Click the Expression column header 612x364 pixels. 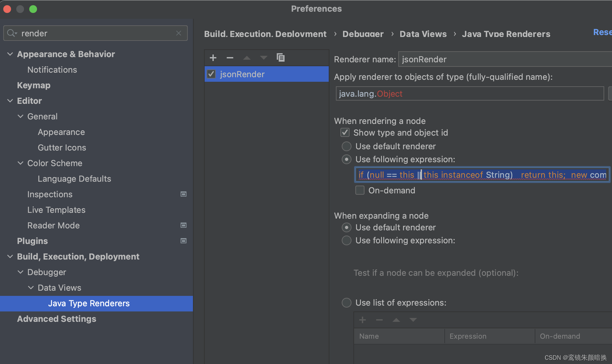click(490, 336)
